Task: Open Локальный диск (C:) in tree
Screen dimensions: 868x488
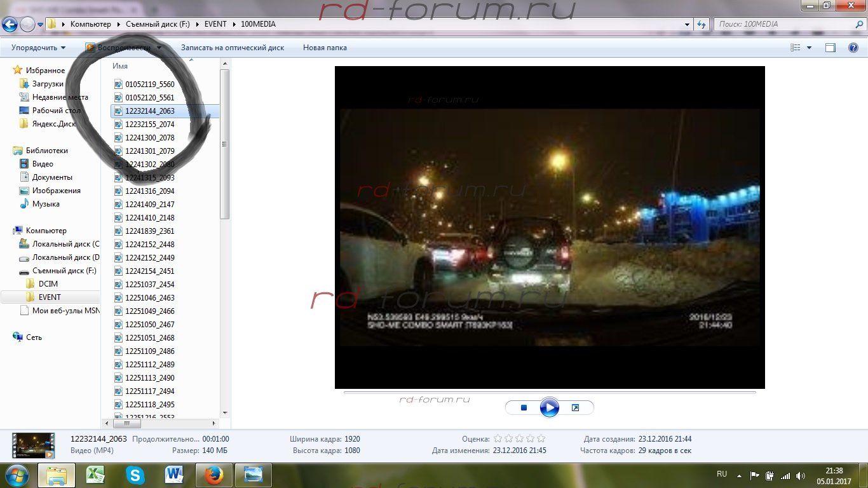Action: pyautogui.click(x=65, y=244)
